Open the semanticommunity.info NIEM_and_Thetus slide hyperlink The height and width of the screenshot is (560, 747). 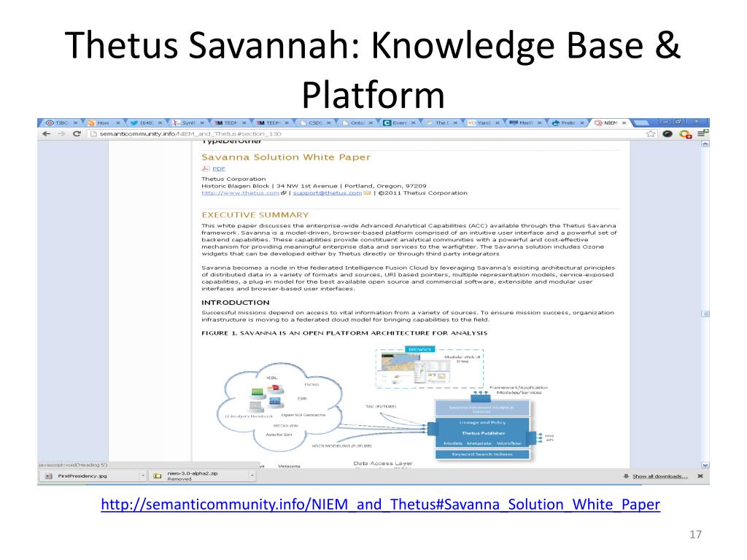pos(380,504)
